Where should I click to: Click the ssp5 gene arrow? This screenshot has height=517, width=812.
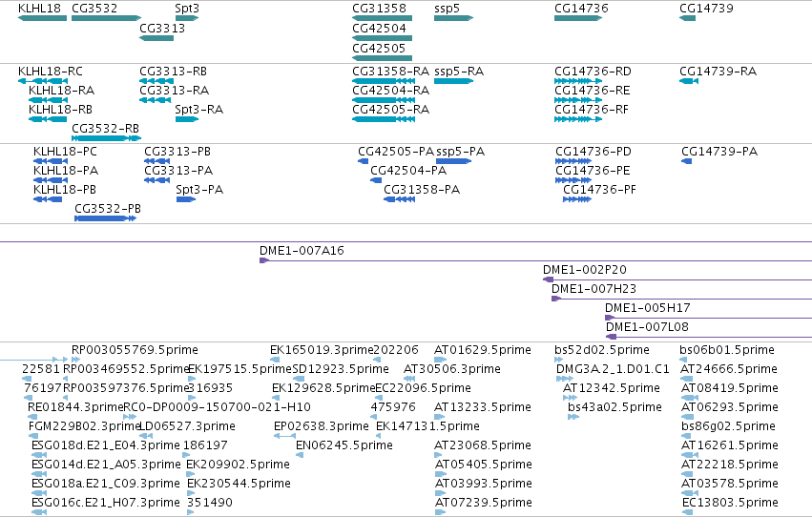click(x=453, y=18)
